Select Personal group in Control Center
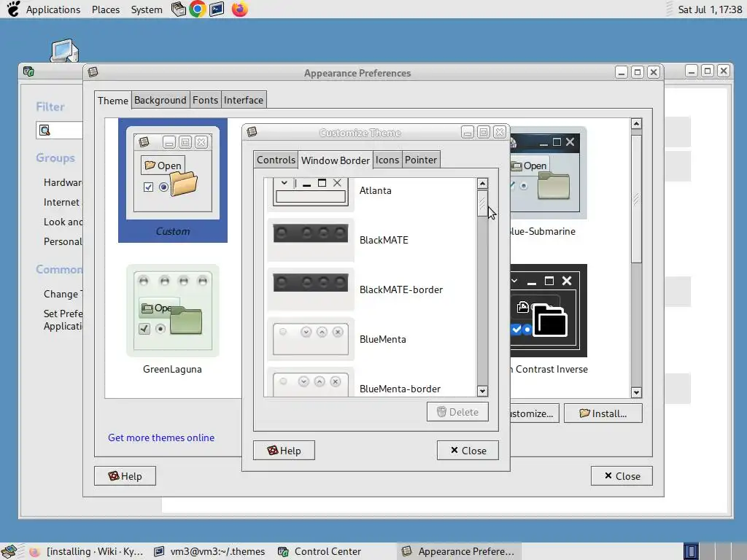The image size is (747, 560). [63, 241]
